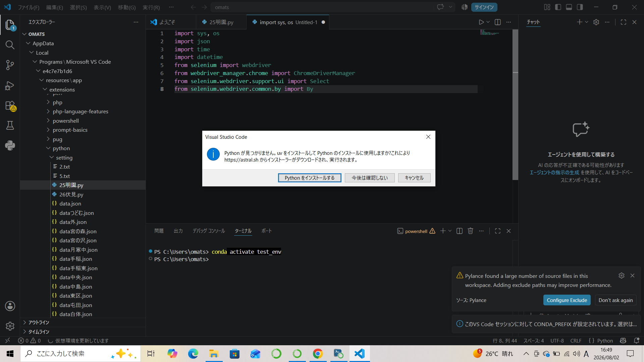Go back using the title bar arrow
The image size is (644, 362).
coord(193,7)
